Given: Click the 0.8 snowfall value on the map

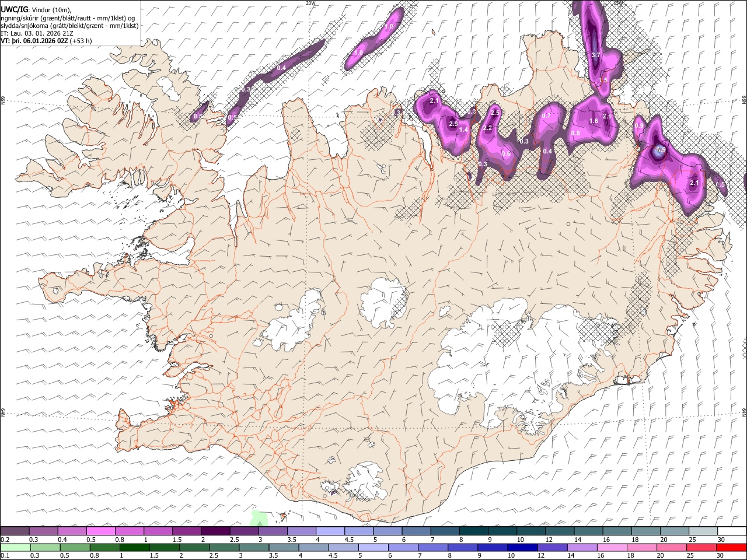Looking at the screenshot, I should click(575, 133).
